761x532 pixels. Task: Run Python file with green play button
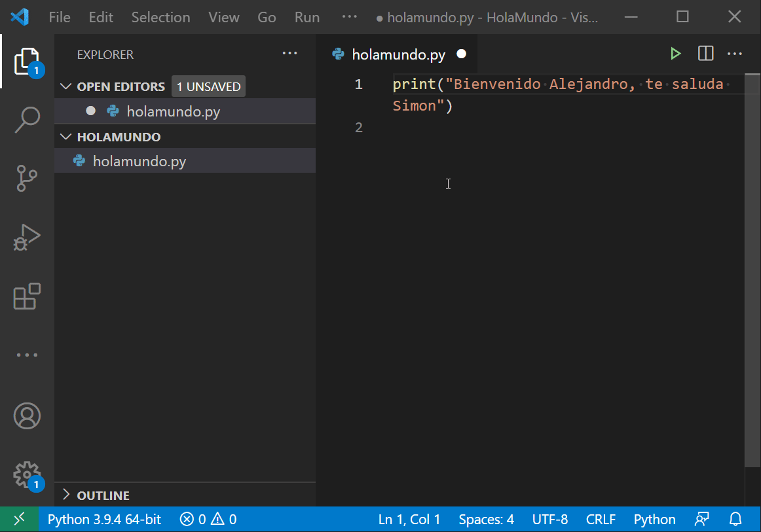(675, 54)
